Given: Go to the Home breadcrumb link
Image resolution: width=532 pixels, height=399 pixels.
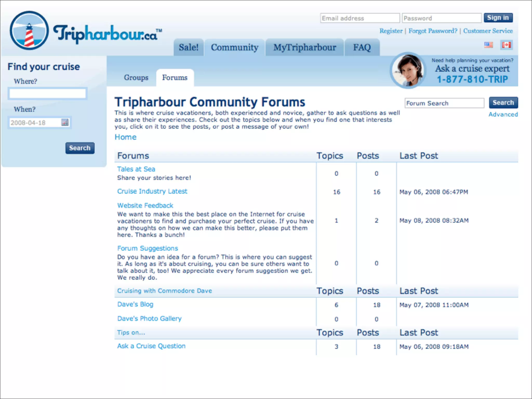Looking at the screenshot, I should [x=125, y=137].
